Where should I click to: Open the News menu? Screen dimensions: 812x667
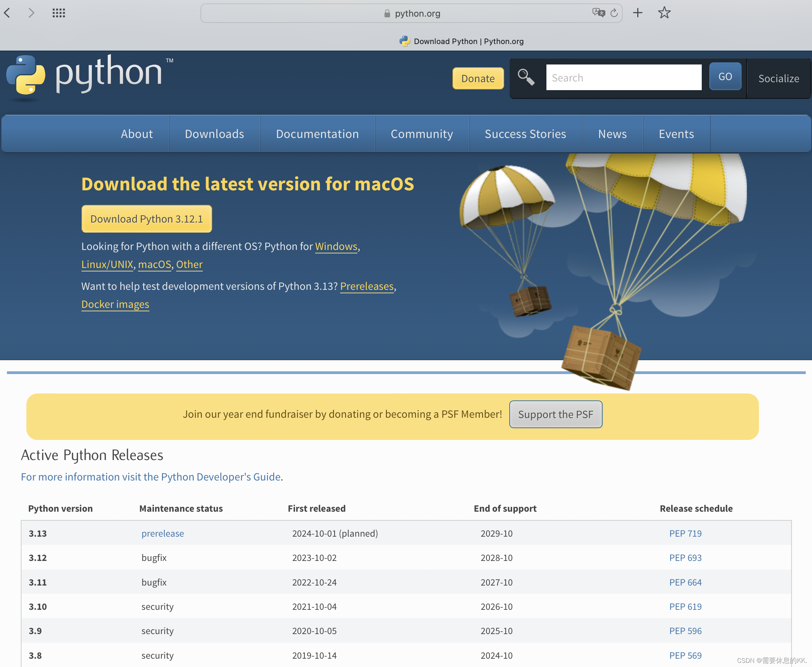(x=612, y=134)
